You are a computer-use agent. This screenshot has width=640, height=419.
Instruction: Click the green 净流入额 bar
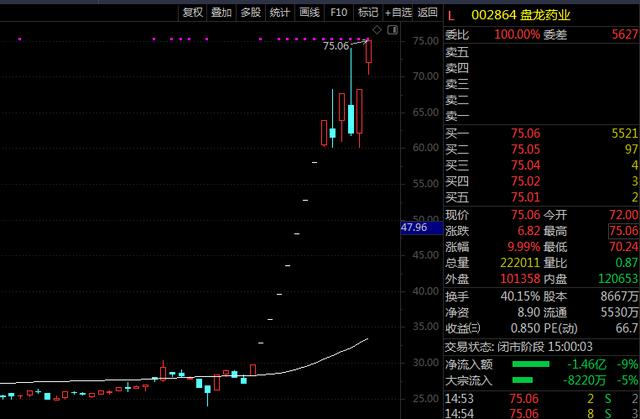[x=531, y=364]
